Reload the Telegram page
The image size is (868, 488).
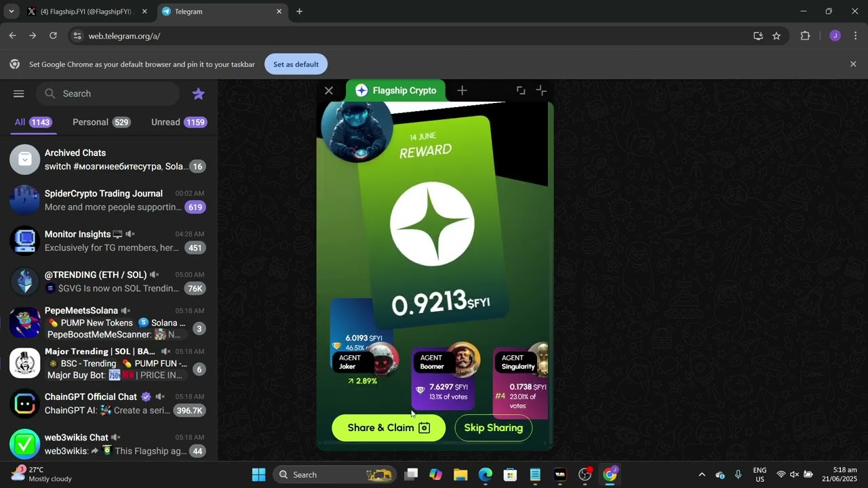coord(54,36)
